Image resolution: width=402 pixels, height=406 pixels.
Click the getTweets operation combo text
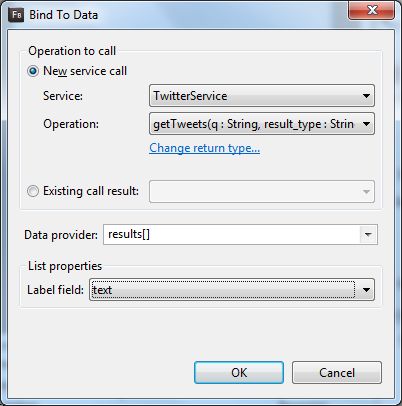253,124
